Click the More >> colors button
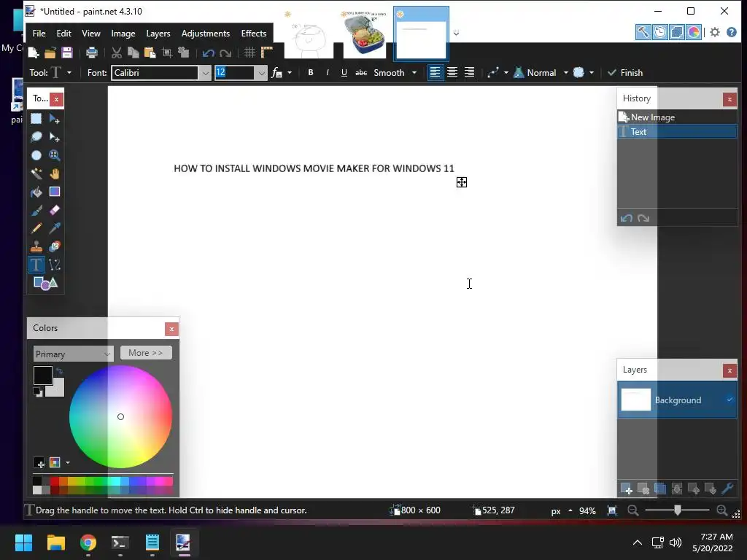This screenshot has height=560, width=747. pyautogui.click(x=146, y=353)
